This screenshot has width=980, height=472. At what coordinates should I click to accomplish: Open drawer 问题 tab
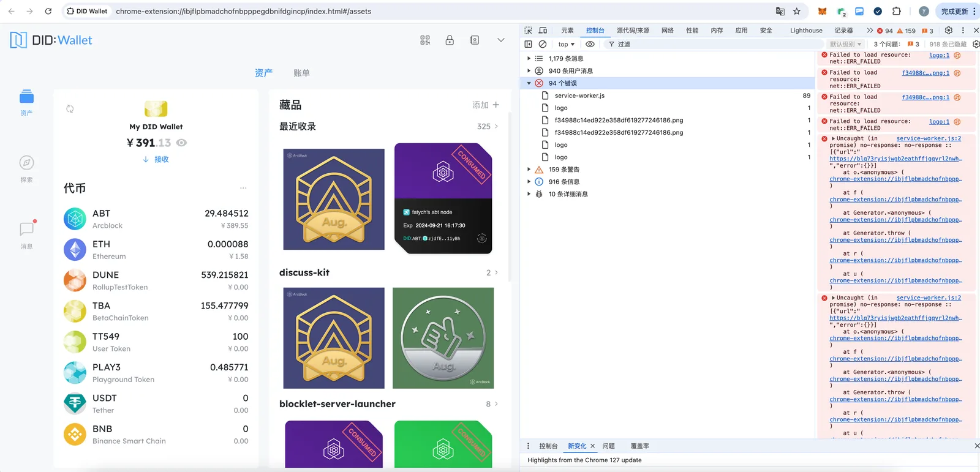(608, 446)
